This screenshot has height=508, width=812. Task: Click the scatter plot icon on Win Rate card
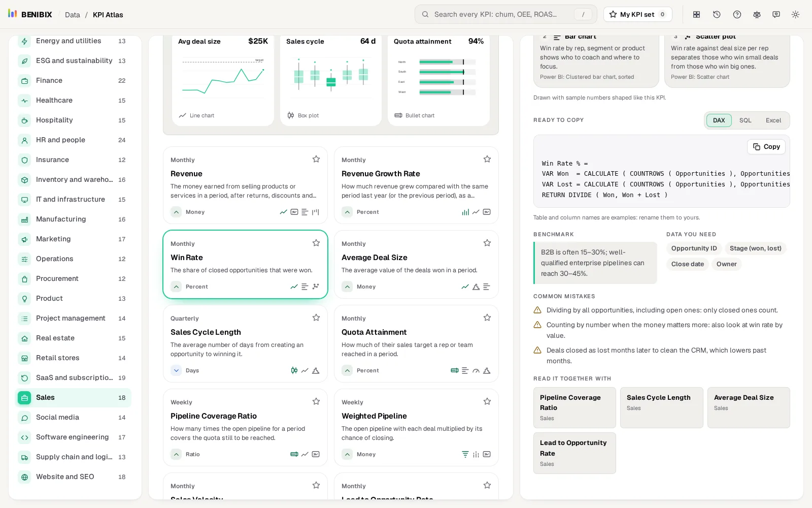tap(316, 287)
